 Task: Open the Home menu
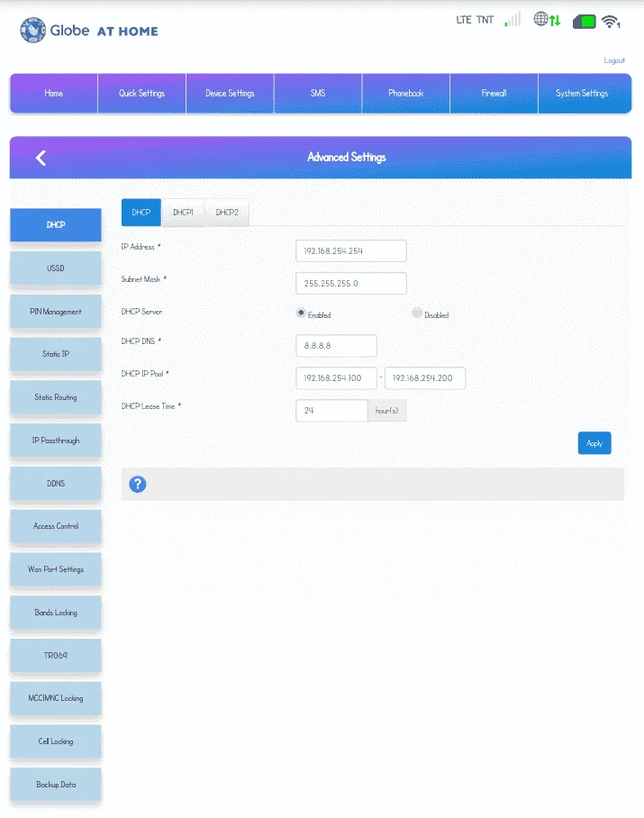point(54,94)
